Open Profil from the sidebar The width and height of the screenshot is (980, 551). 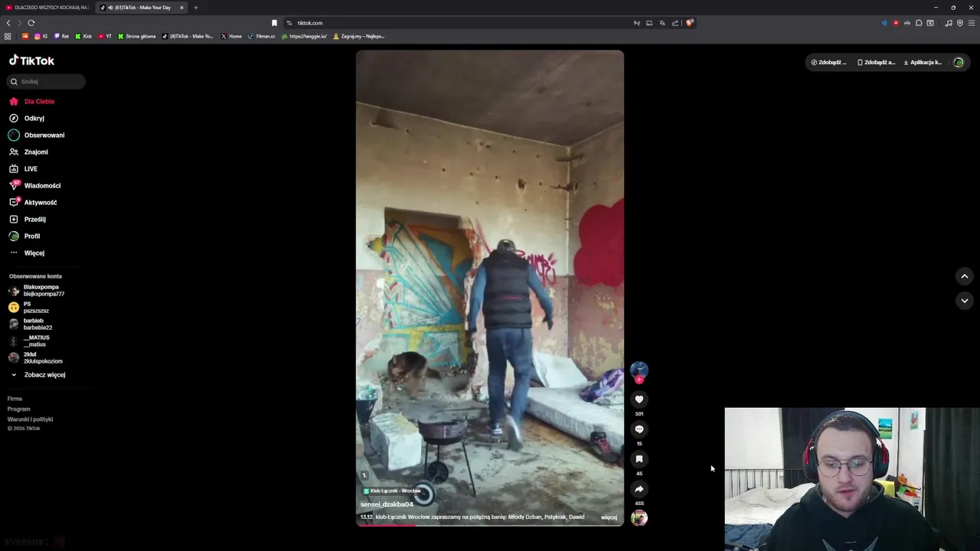24,236
